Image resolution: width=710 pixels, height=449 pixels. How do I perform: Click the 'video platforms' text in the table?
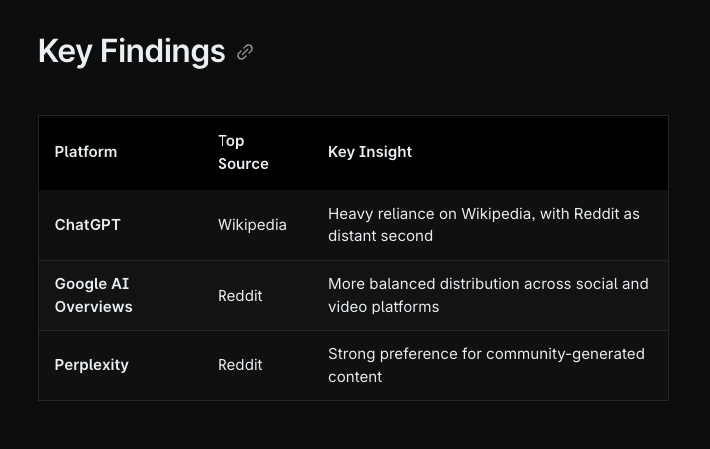pyautogui.click(x=384, y=307)
